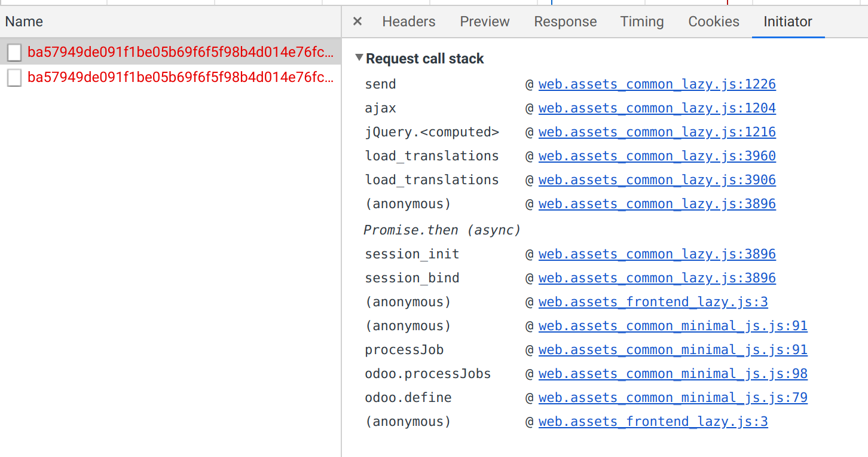Open session_init source at line 3896
Image resolution: width=868 pixels, height=457 pixels.
tap(657, 254)
